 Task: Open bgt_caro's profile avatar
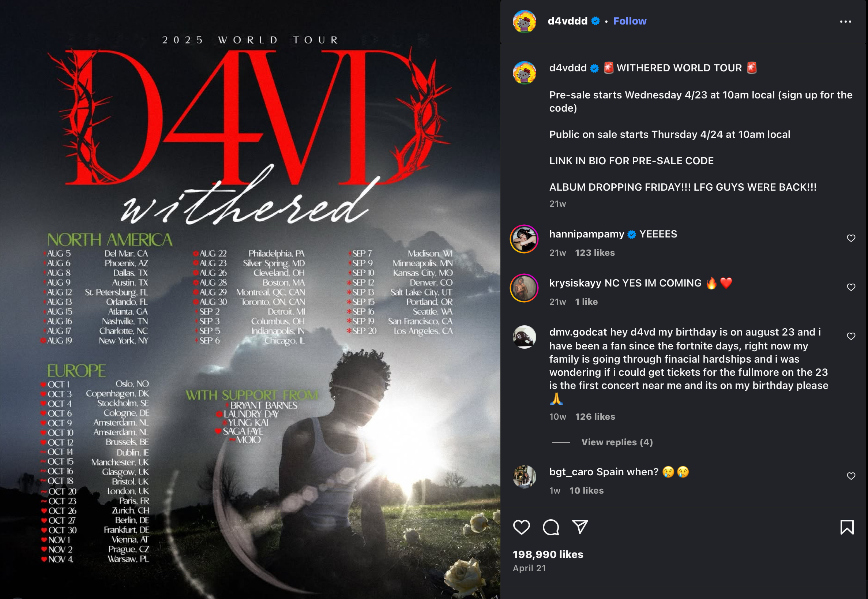(525, 477)
